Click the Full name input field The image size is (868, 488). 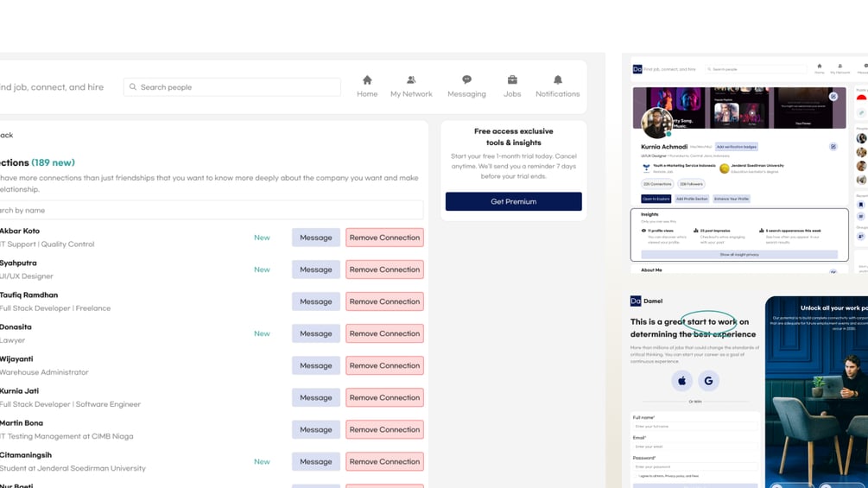point(694,427)
